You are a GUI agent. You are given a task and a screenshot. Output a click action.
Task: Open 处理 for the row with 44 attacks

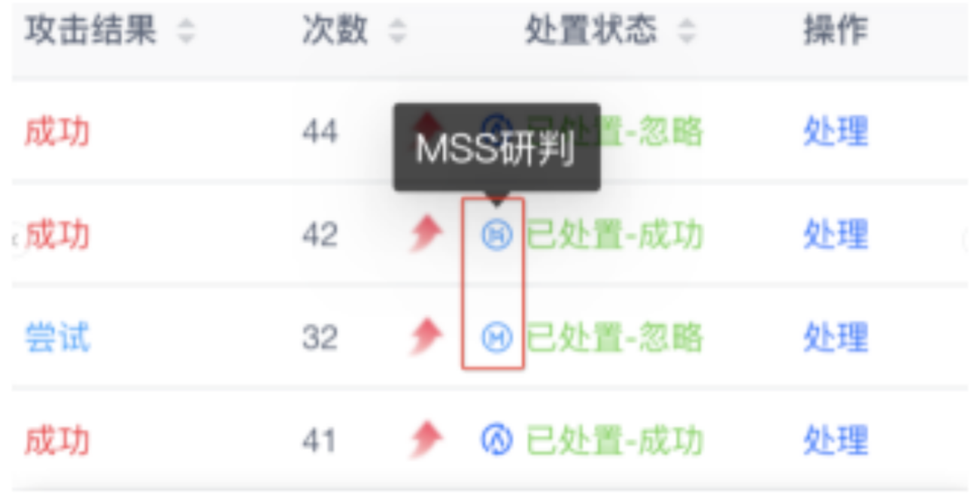pos(836,132)
